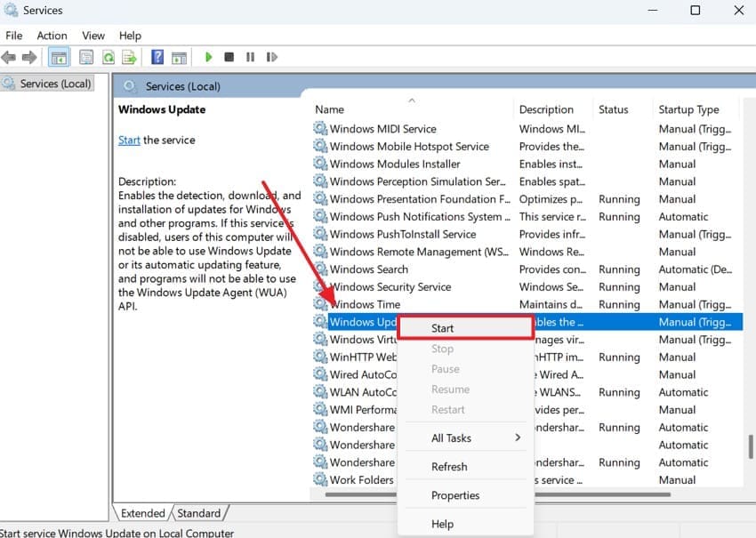Click Restart Service toolbar icon
Viewport: 756px width, 538px height.
point(272,58)
